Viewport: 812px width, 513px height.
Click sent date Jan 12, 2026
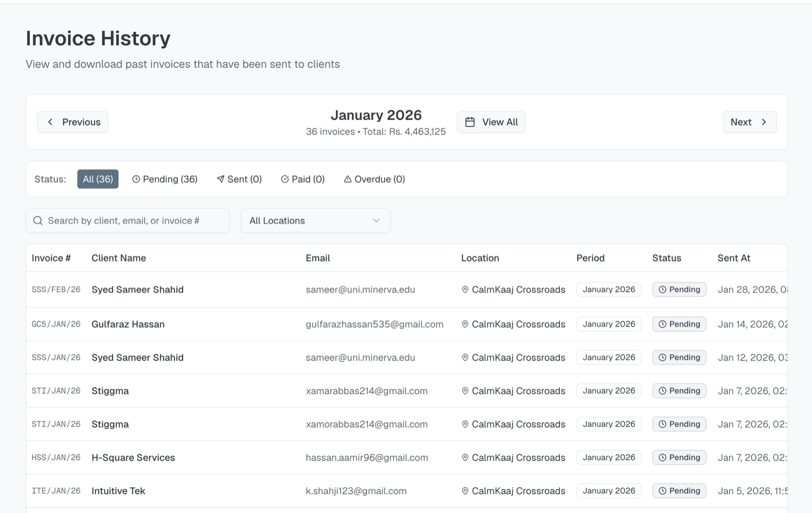pos(752,358)
